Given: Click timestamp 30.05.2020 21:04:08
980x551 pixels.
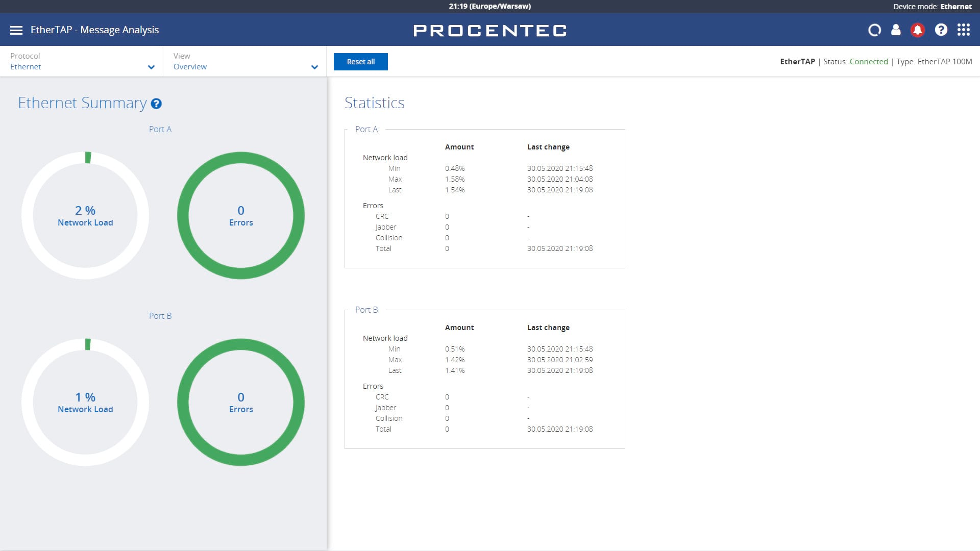Looking at the screenshot, I should click(560, 179).
